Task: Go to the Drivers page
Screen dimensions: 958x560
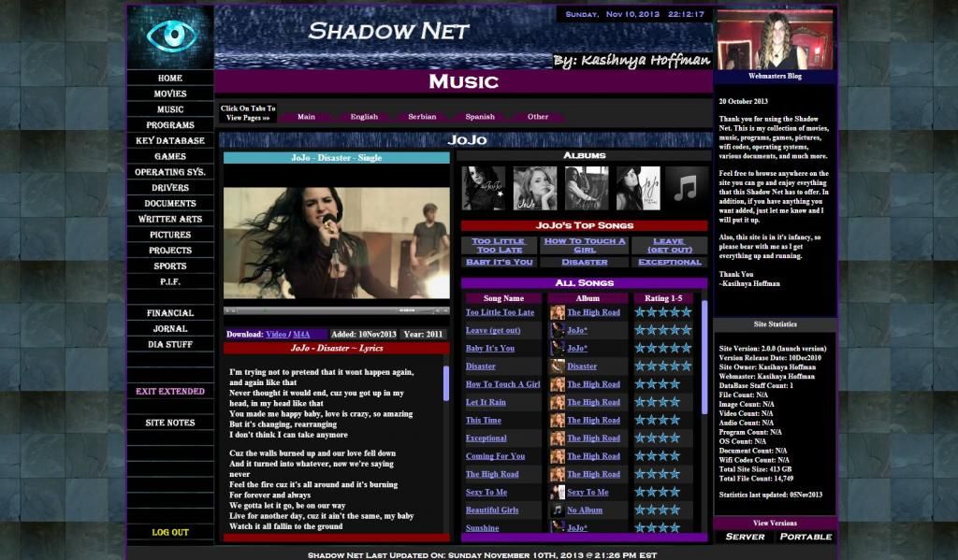Action: (170, 188)
